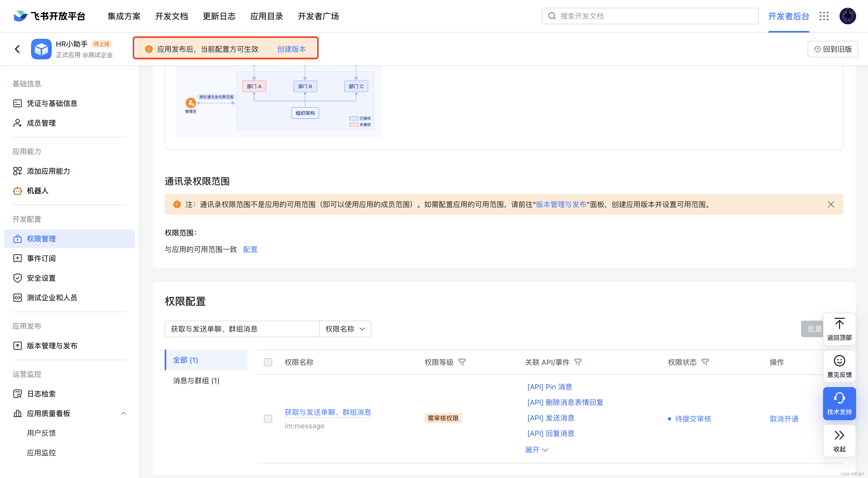Click the 返回顶部 arrow icon

[x=839, y=324]
